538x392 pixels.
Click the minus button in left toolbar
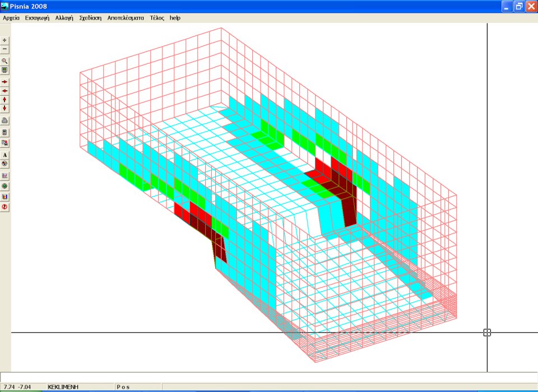5,49
